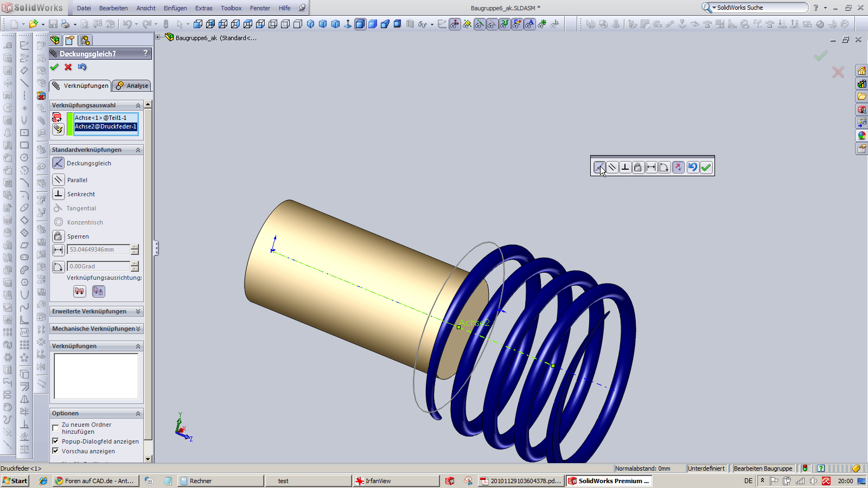868x488 pixels.
Task: Select the Deckungsgleich standard mate
Action: pos(58,163)
